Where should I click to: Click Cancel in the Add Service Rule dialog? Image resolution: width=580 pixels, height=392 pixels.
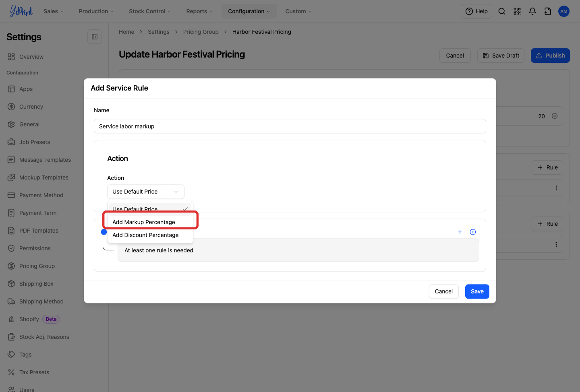444,291
